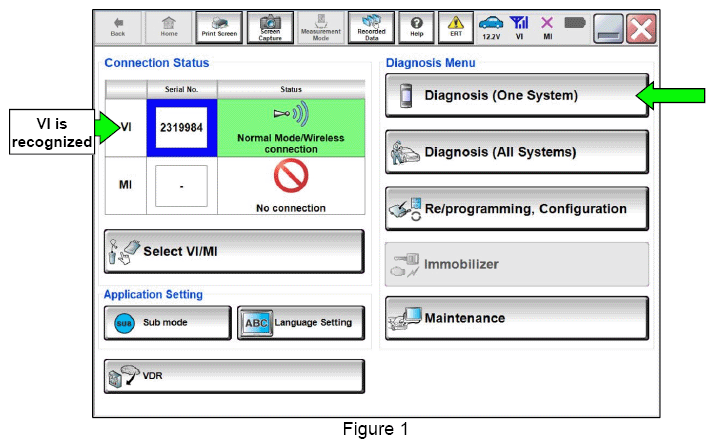The height and width of the screenshot is (448, 715).
Task: Open Sub mode setting
Action: (168, 323)
